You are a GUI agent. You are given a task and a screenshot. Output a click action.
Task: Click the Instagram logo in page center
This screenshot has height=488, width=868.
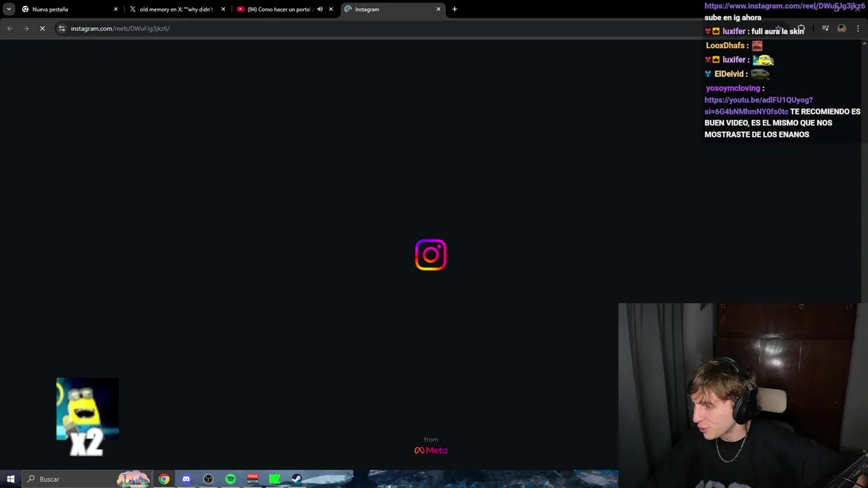coord(431,255)
